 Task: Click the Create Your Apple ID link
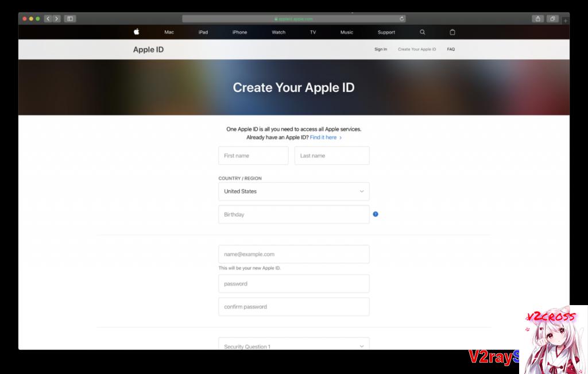417,49
